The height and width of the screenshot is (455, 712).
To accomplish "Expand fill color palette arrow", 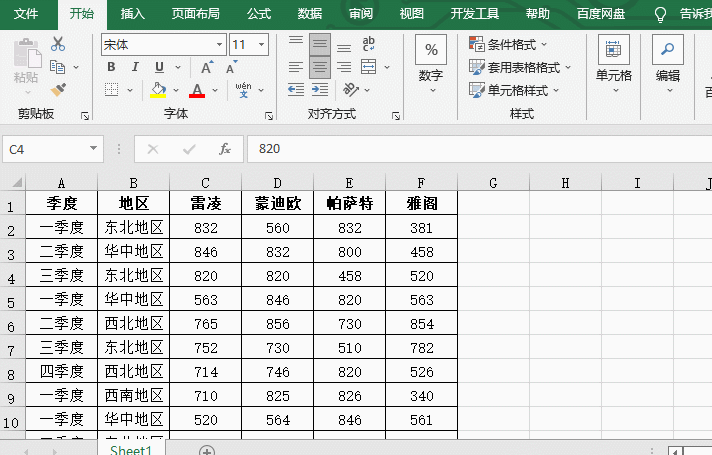I will [176, 90].
